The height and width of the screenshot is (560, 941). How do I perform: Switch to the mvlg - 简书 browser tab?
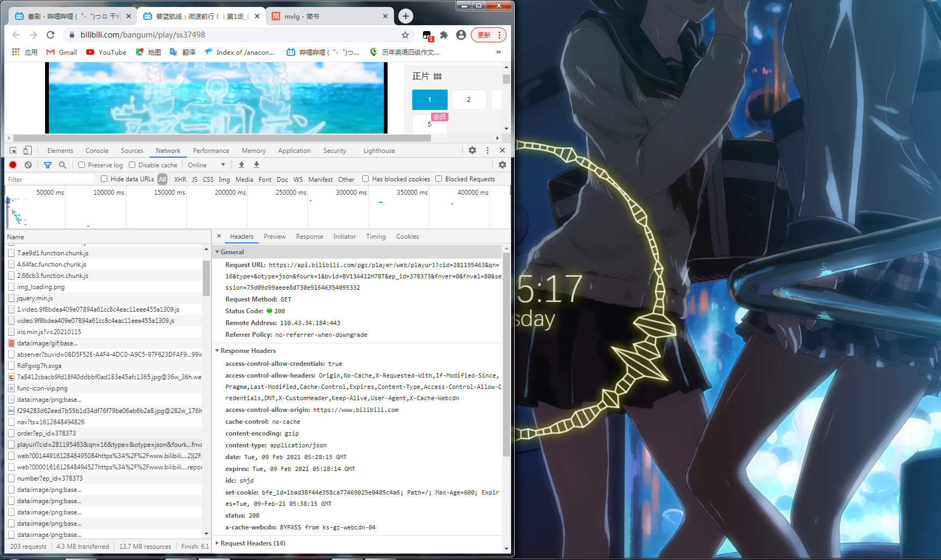click(x=330, y=16)
